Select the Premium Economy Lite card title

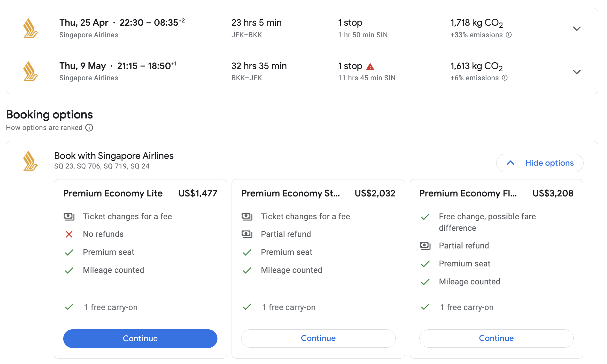click(x=113, y=193)
